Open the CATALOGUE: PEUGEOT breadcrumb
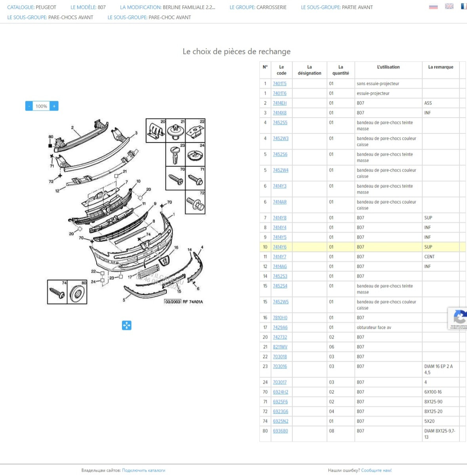The height and width of the screenshot is (476, 467). coord(32,7)
